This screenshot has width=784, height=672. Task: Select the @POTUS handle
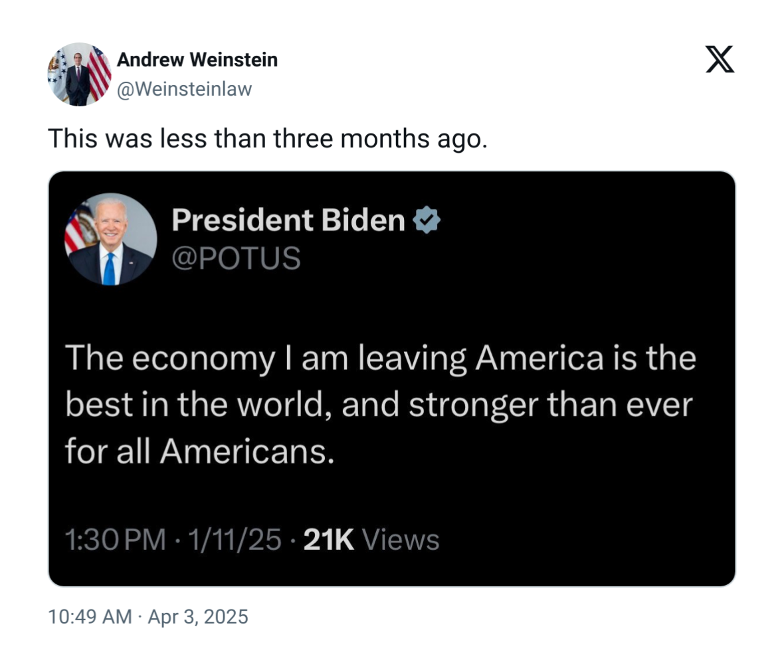[236, 258]
